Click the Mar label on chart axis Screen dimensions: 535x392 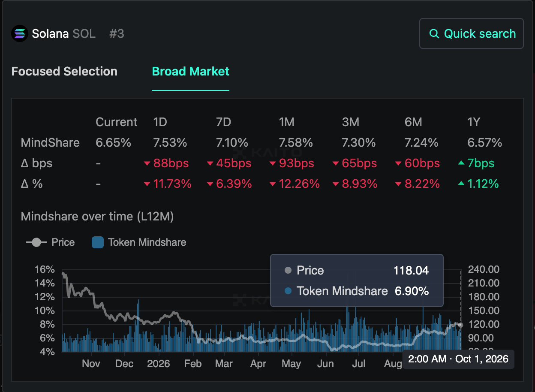[x=224, y=364]
